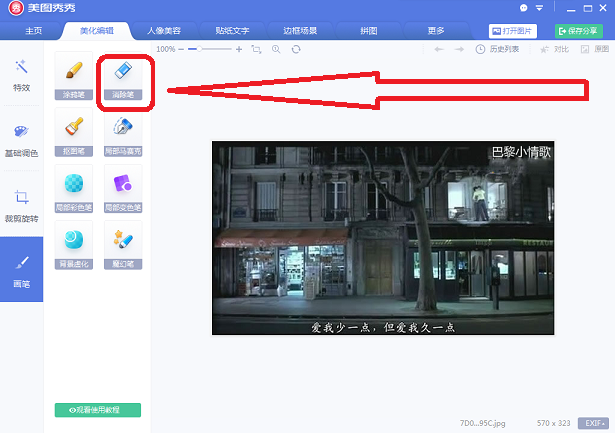Select the 局部彩色笔 tool
Viewport: 615px width, 433px height.
coord(74,189)
